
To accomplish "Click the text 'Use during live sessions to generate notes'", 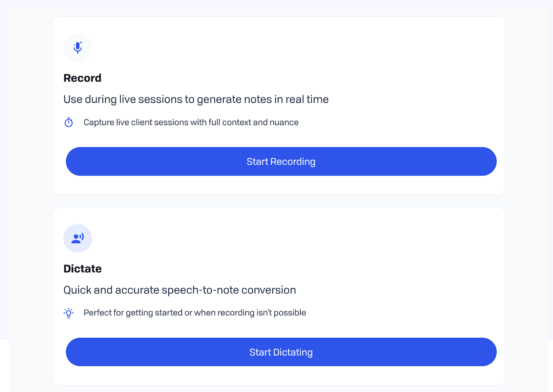I will coord(196,99).
